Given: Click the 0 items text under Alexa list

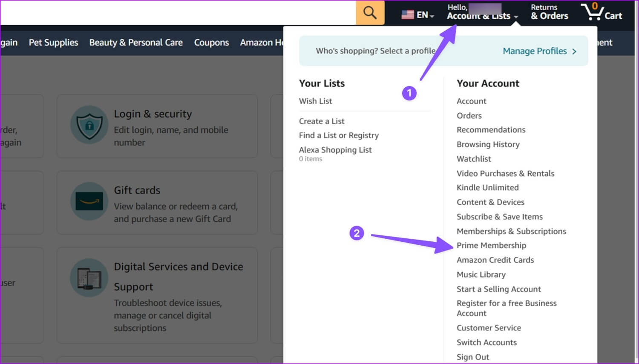Looking at the screenshot, I should [x=311, y=159].
